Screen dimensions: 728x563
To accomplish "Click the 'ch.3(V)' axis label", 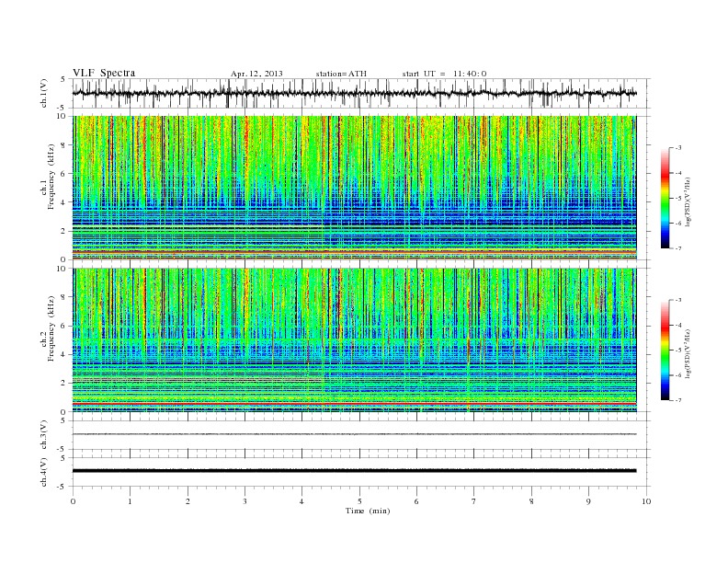I will [44, 435].
